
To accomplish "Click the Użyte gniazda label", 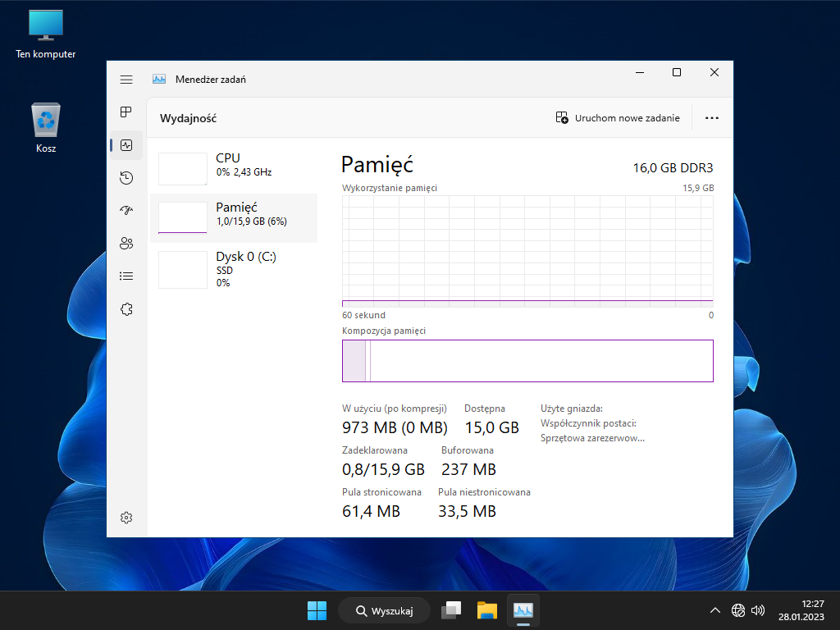I will (x=572, y=409).
